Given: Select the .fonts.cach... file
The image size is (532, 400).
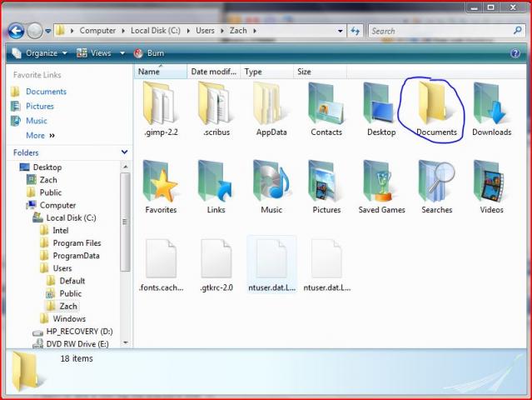Looking at the screenshot, I should (x=161, y=265).
